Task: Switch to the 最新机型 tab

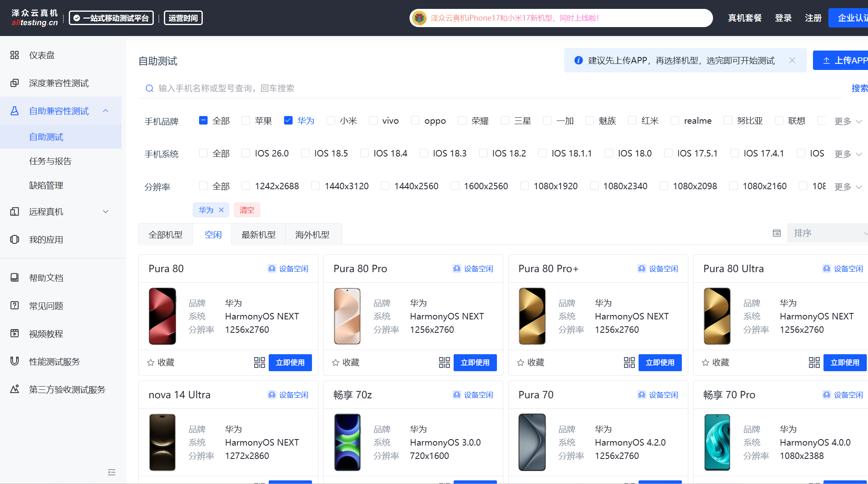Action: click(x=258, y=235)
